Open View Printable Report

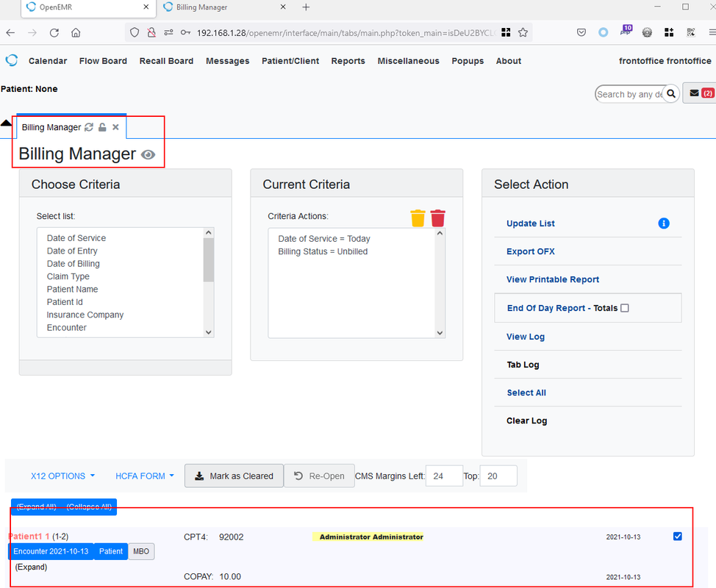(x=553, y=279)
